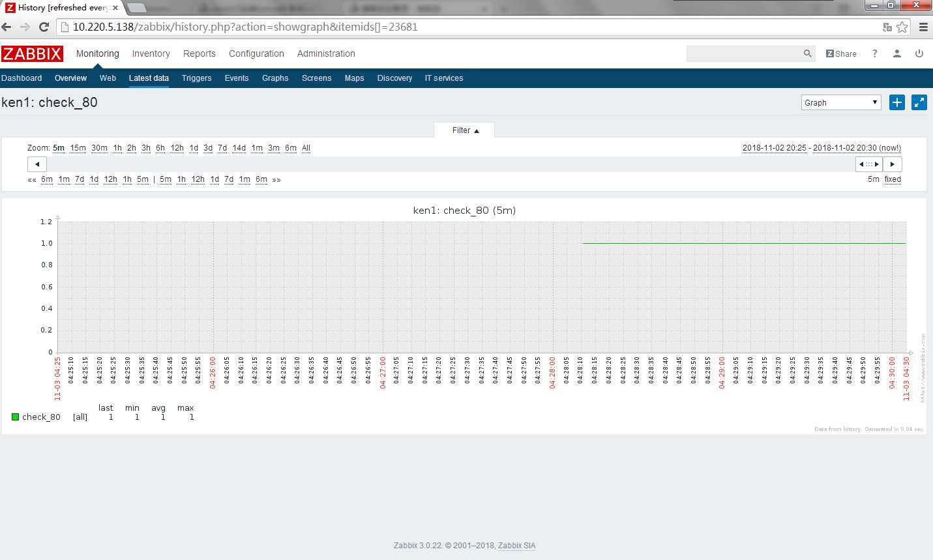Go to Discovery submenu
933x560 pixels.
(394, 78)
